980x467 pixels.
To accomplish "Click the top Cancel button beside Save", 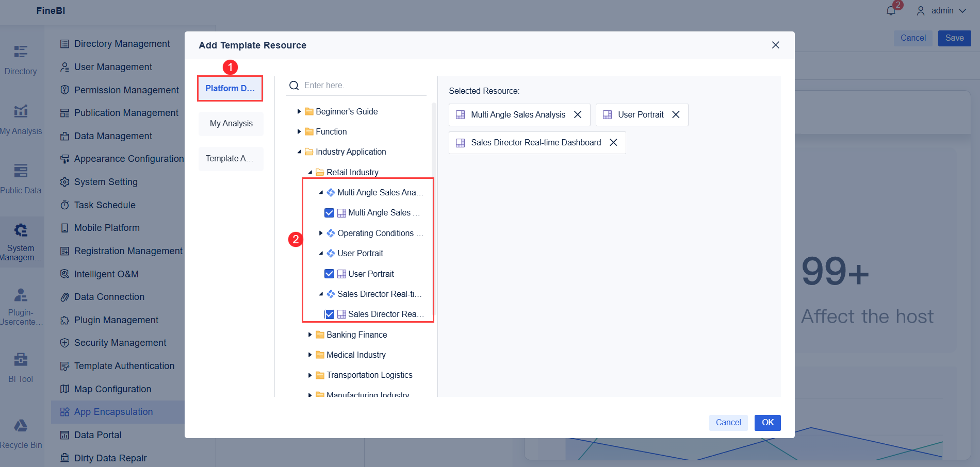I will [x=913, y=38].
